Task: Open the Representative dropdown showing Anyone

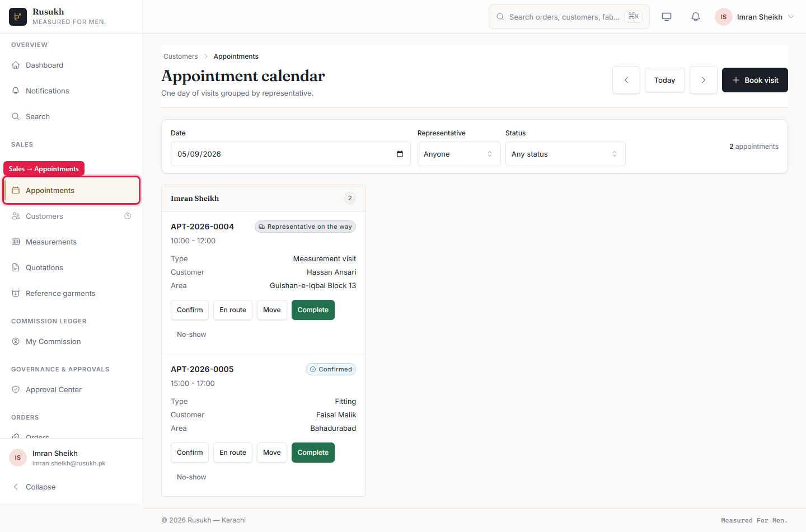Action: pos(459,154)
